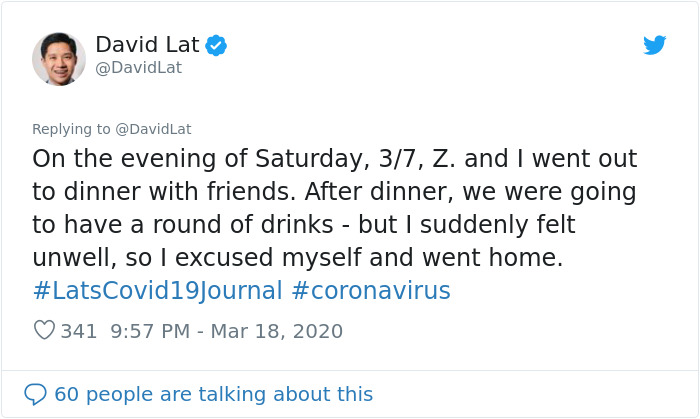The height and width of the screenshot is (419, 700).
Task: Open the David Lat display name
Action: pyautogui.click(x=147, y=45)
